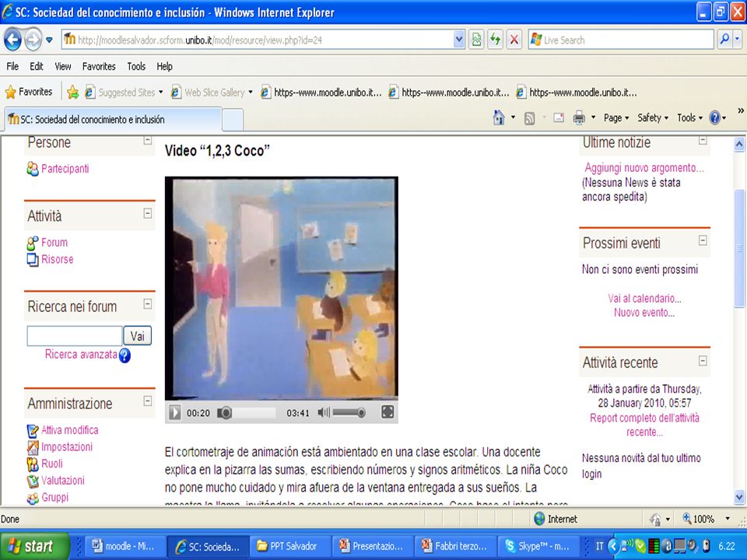Screen dimensions: 747x560
Task: Collapse the Persone block
Action: 148,140
